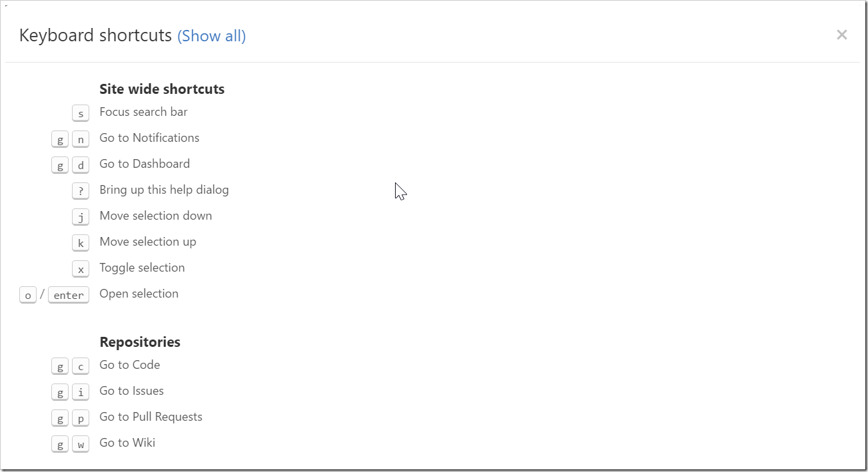Click the 'd' key badge beside Go to Dashboard
Screen dimensions: 868x472
pos(80,164)
